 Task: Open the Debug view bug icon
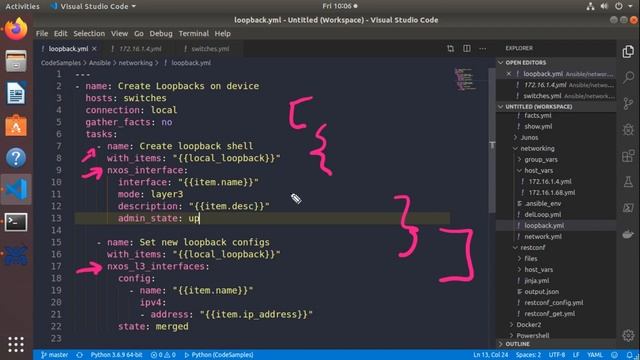point(628,130)
